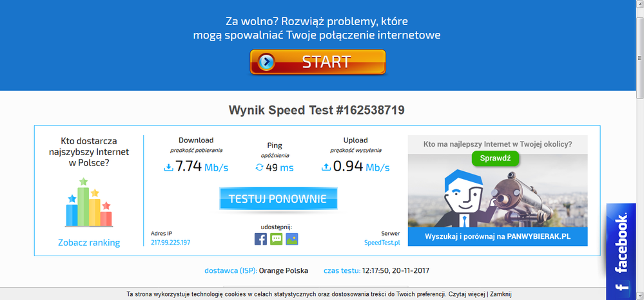
Task: Share result as image icon
Action: [291, 239]
